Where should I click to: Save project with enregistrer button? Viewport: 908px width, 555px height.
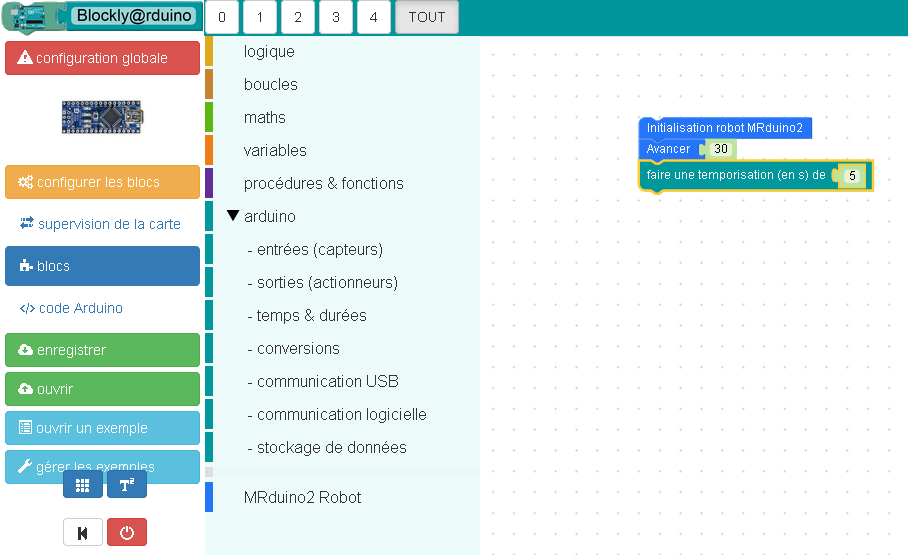pyautogui.click(x=102, y=350)
